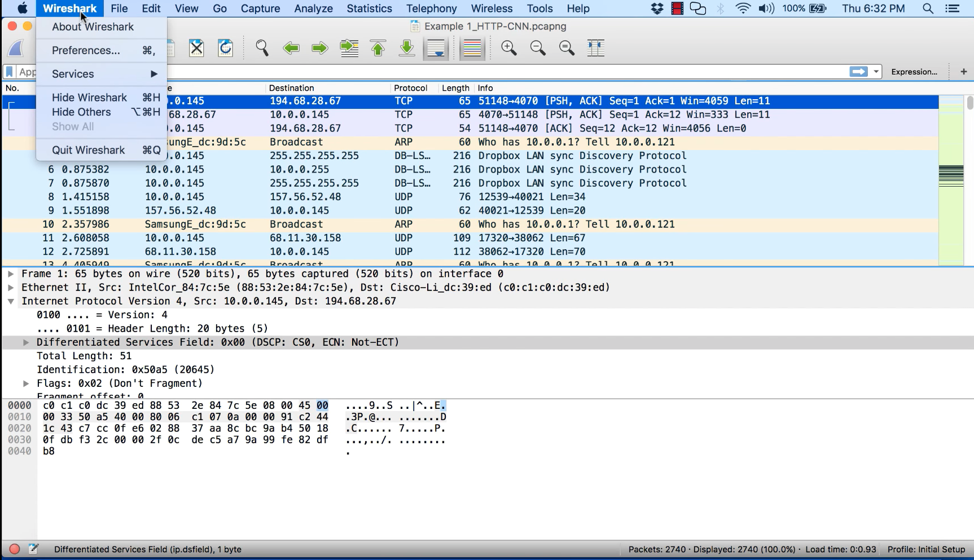Open Services submenu

coord(102,74)
